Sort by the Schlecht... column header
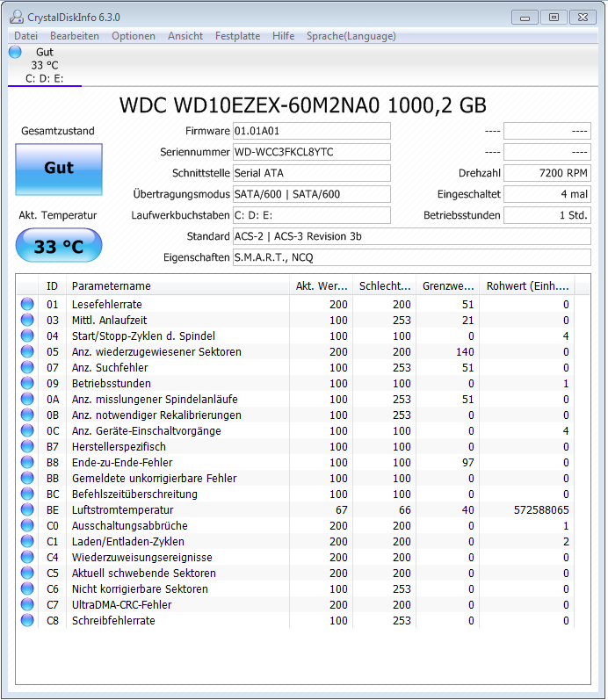Screen dimensions: 608x700 point(385,285)
